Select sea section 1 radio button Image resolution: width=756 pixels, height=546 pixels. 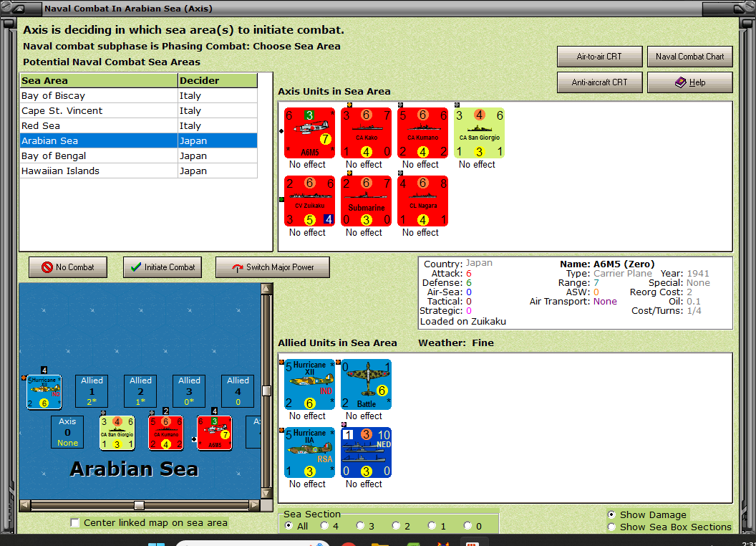(x=432, y=526)
